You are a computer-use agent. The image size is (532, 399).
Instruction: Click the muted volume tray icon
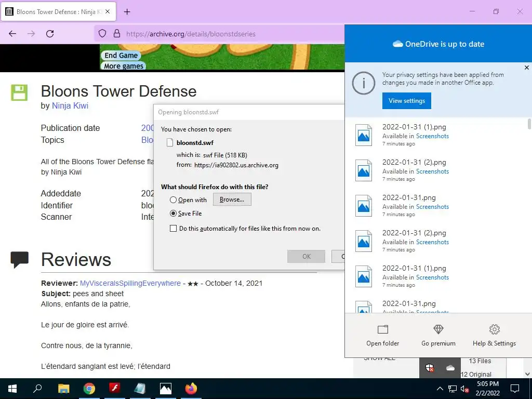pos(465,389)
